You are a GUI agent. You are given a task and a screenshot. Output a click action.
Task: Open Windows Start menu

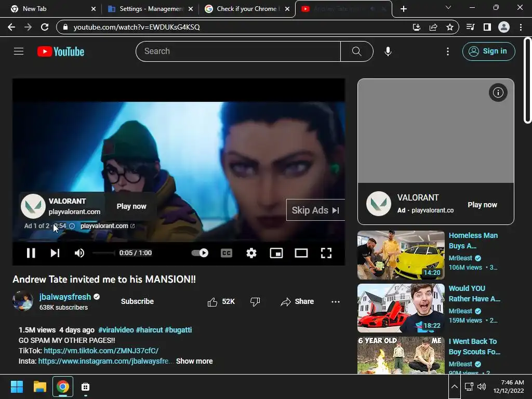coord(17,387)
